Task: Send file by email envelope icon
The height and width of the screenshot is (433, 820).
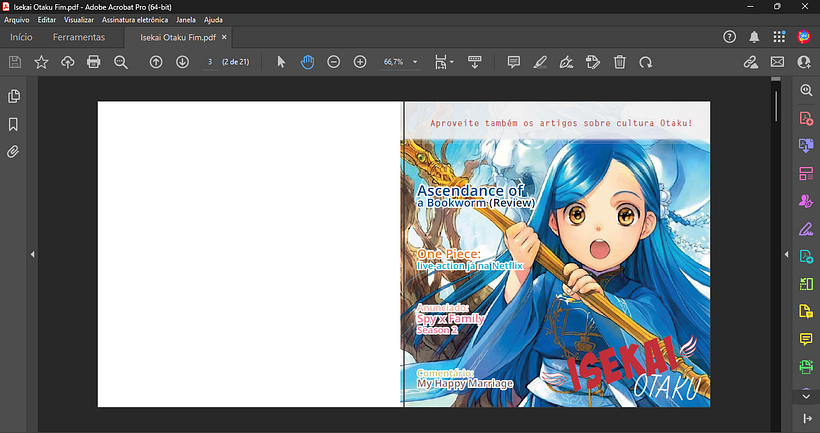Action: [778, 62]
